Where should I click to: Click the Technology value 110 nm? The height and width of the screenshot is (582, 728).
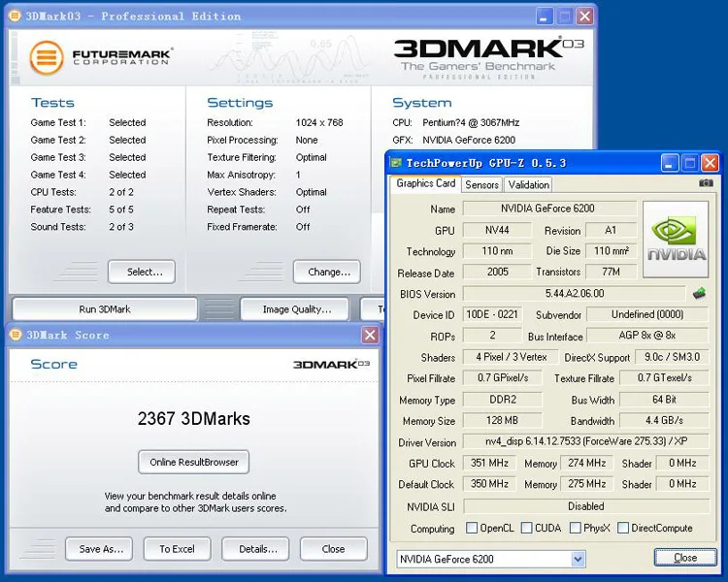click(x=497, y=251)
